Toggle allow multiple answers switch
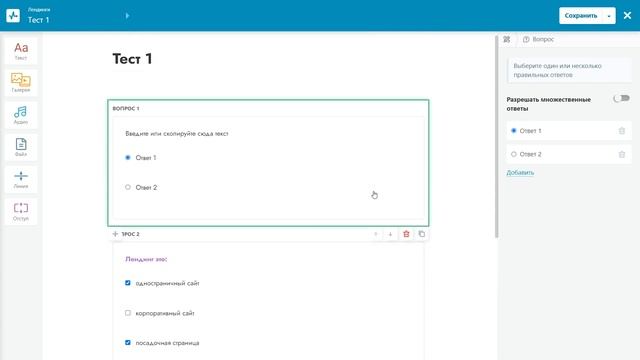640x360 pixels. point(622,98)
